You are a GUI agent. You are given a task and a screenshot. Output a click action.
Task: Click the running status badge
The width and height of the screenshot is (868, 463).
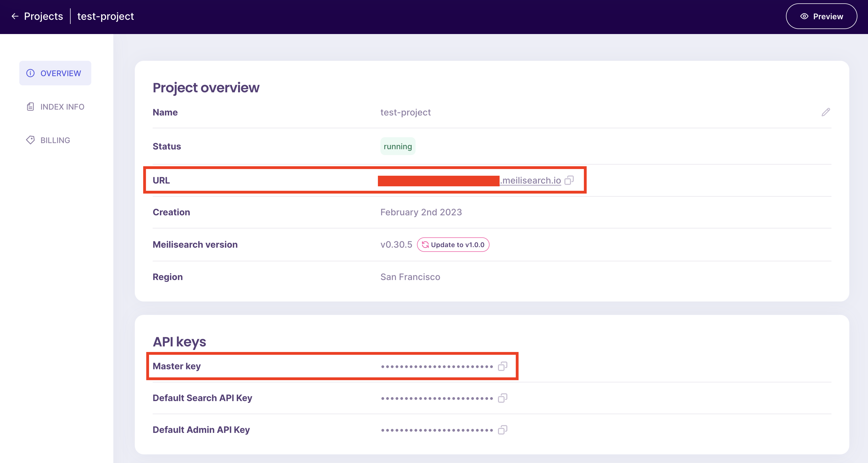(398, 146)
